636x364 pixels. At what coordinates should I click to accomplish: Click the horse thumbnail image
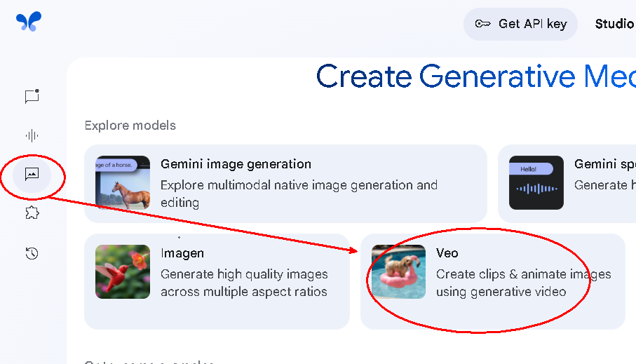click(123, 183)
